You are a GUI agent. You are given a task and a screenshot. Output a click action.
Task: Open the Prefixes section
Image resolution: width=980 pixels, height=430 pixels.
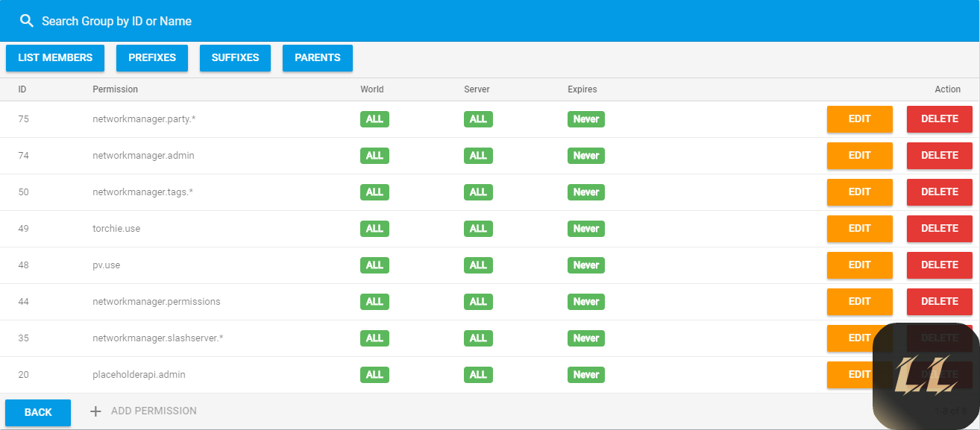coord(152,58)
